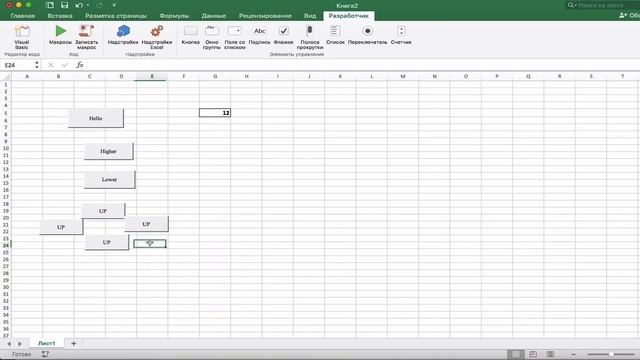Select the row 10 header
Screen dimensions: 640x360
pos(6,148)
